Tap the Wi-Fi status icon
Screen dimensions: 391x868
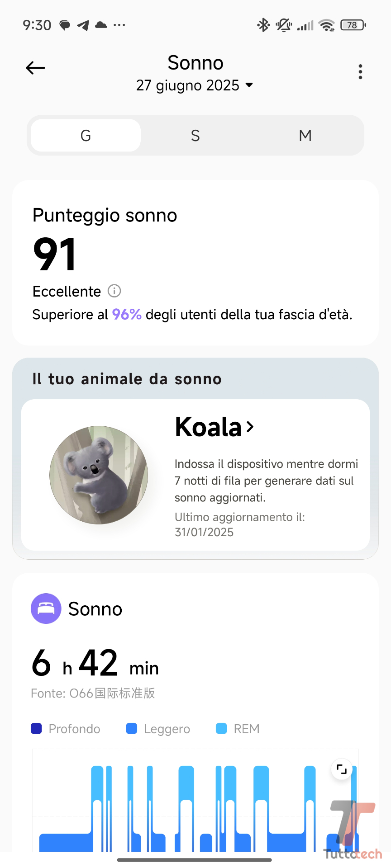point(326,25)
